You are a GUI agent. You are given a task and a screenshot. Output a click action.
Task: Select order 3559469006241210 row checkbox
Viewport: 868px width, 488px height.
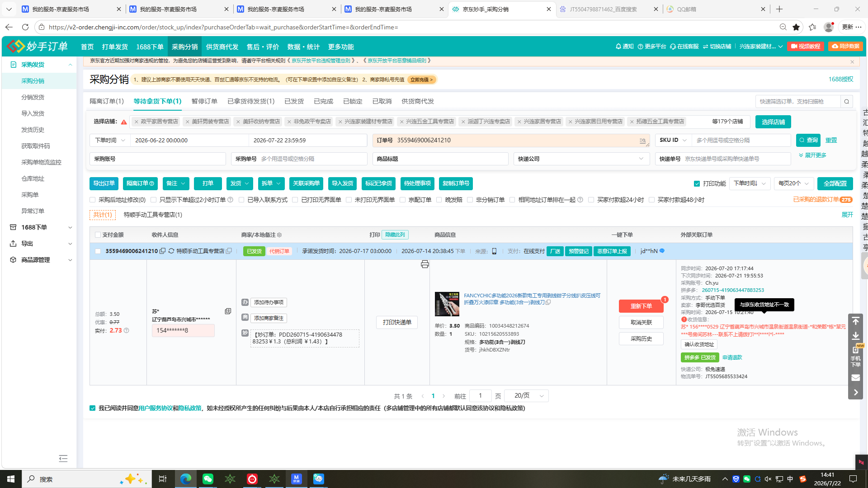click(x=98, y=251)
